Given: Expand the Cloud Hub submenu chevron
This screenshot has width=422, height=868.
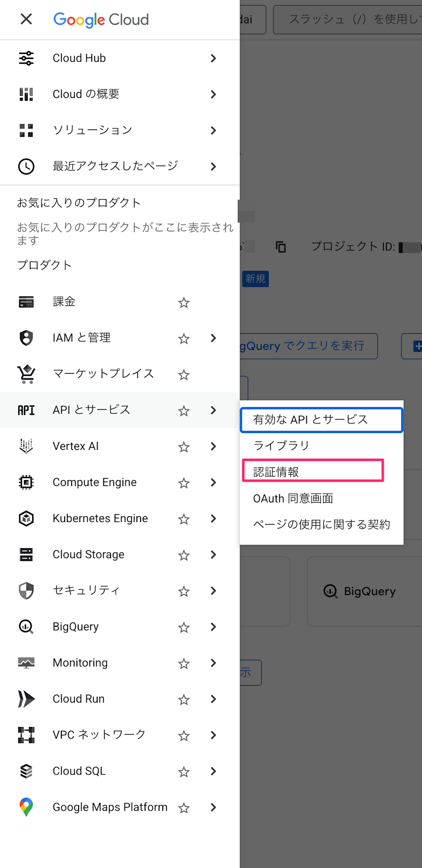Looking at the screenshot, I should tap(213, 58).
